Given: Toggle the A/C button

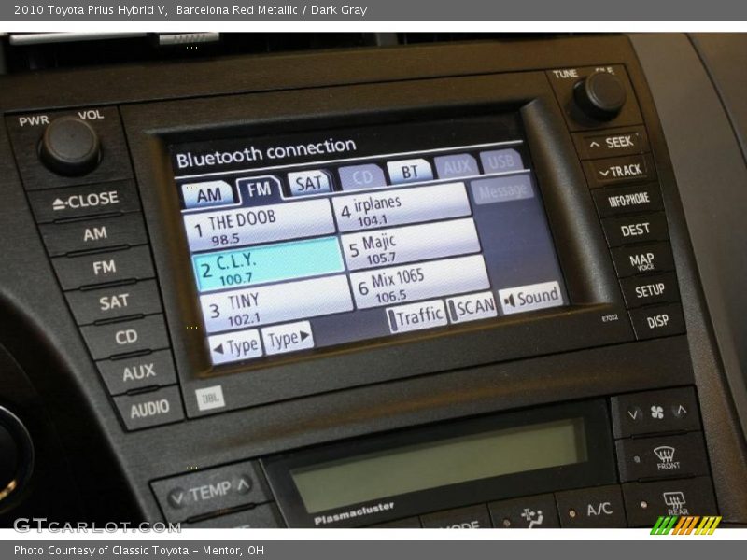Looking at the screenshot, I should 591,511.
